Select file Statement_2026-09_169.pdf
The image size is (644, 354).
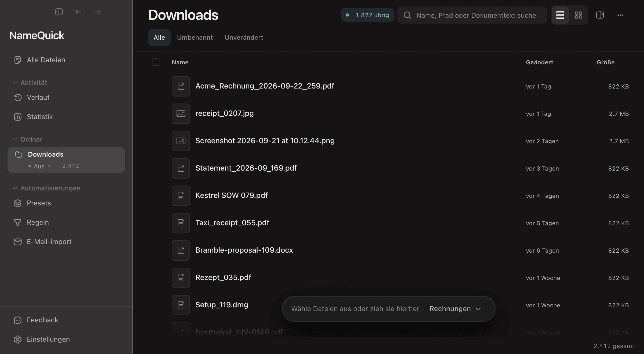[246, 168]
